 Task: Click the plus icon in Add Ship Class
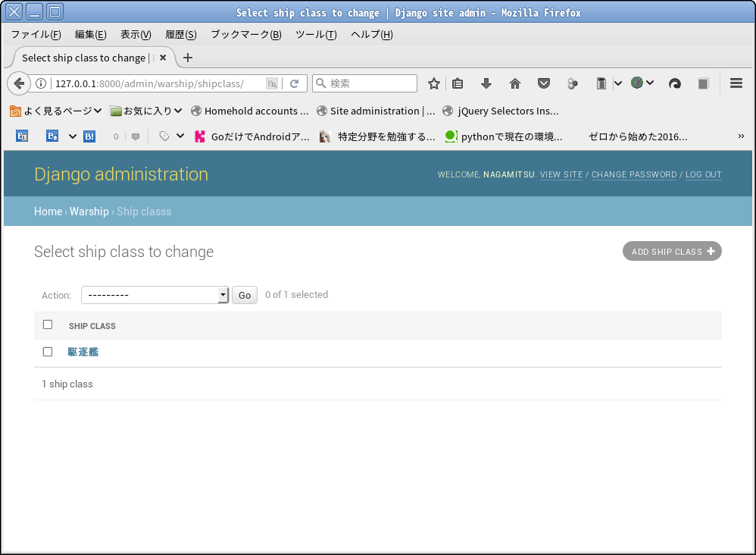[711, 251]
